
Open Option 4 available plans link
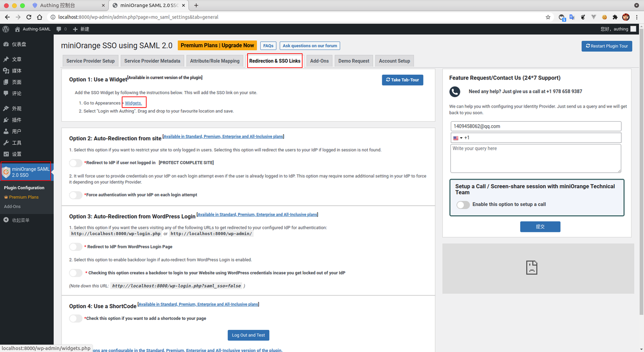click(198, 304)
